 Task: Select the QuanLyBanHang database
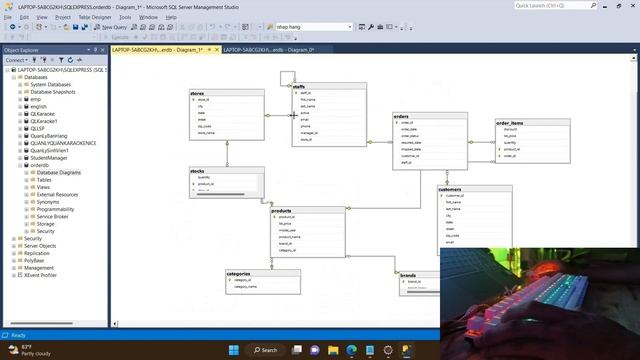(x=49, y=136)
